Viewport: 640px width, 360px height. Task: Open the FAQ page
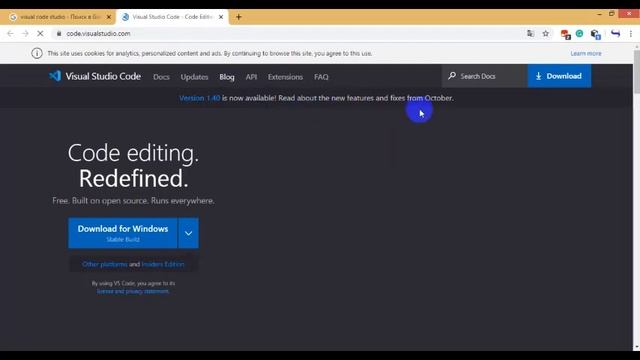click(321, 77)
